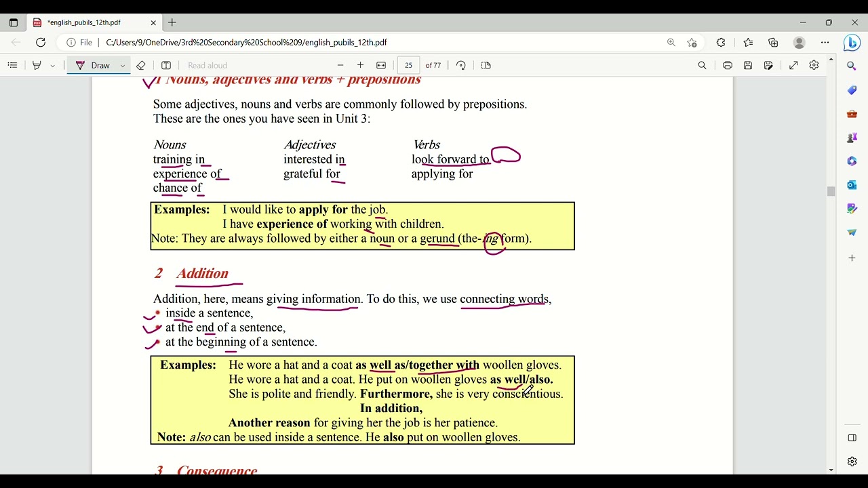Rotate the PDF page
Screen dimensions: 868x488
(x=461, y=65)
